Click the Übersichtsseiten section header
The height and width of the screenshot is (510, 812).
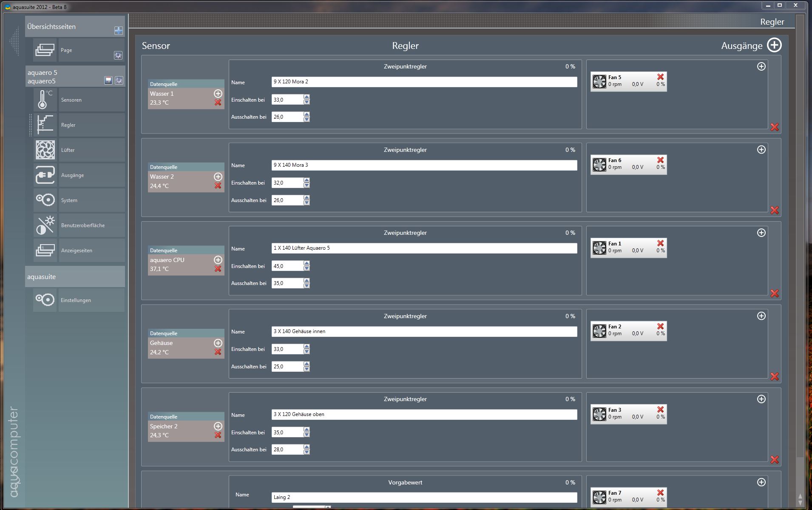(x=75, y=26)
